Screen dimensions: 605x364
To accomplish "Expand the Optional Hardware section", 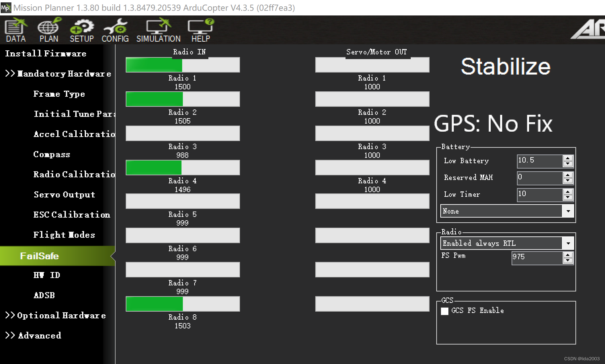I will (55, 315).
